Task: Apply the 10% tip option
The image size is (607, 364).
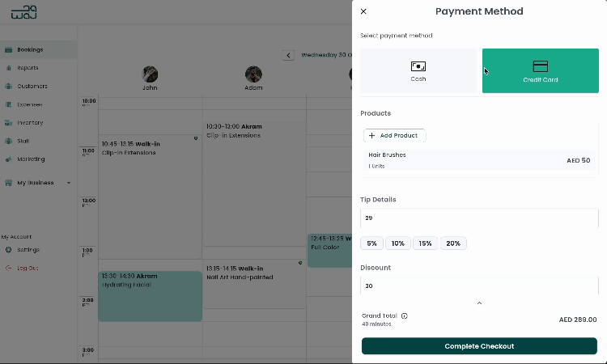Action: 398,243
